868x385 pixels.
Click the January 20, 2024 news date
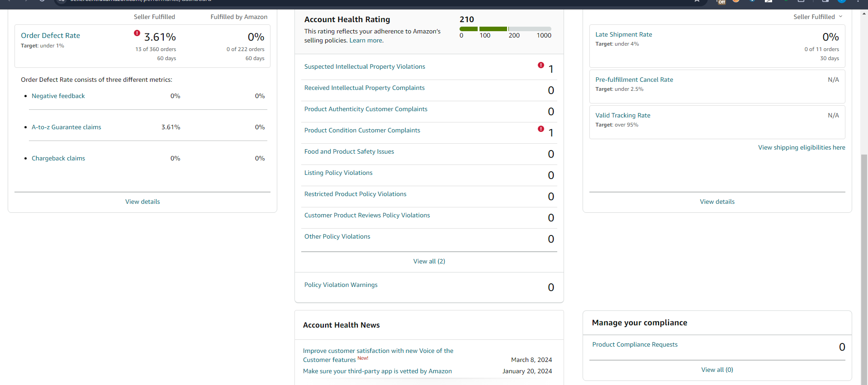[x=527, y=371]
